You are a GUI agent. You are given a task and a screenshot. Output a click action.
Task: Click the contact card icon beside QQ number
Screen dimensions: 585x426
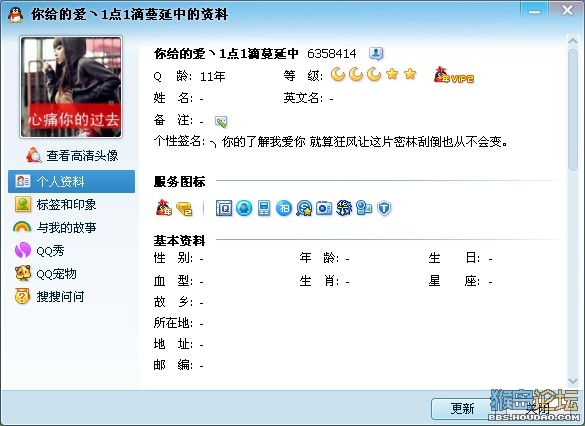[376, 54]
